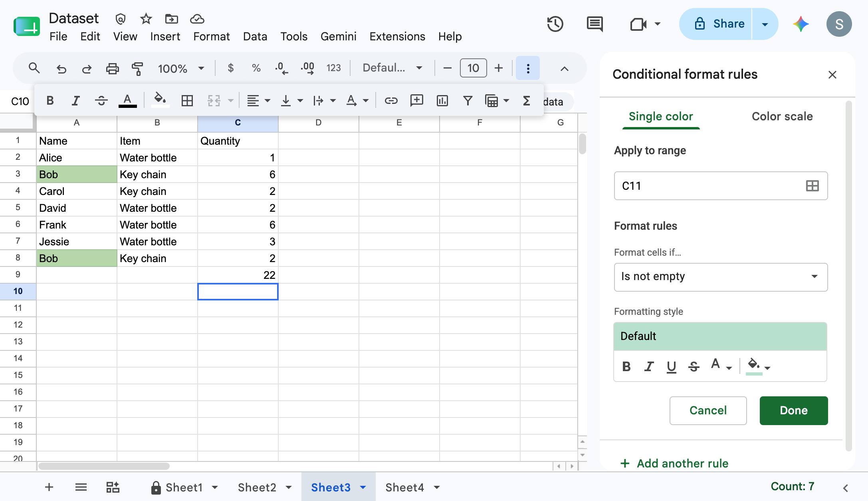View cloud document status icon
The image size is (868, 501).
197,19
